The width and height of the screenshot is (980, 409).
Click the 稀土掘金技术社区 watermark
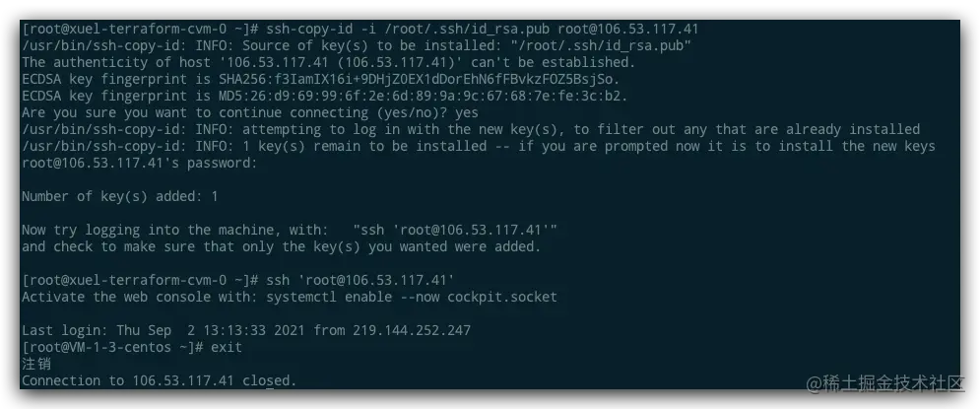pos(885,383)
